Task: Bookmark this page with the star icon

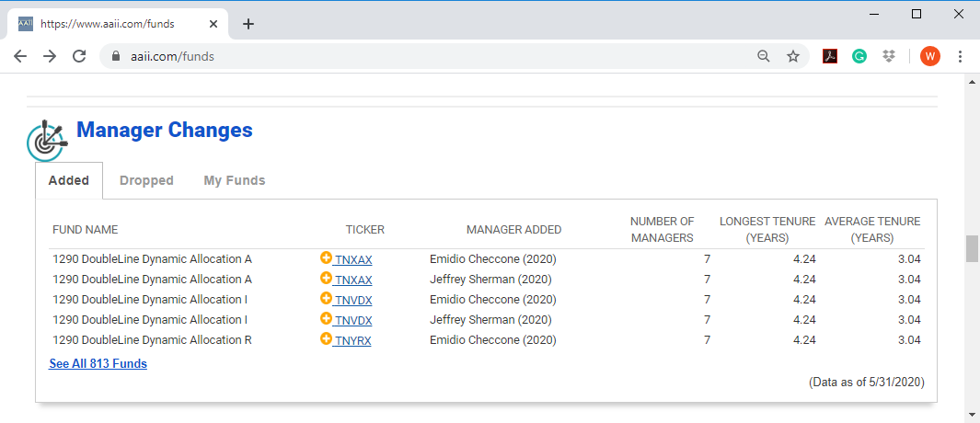Action: (792, 56)
